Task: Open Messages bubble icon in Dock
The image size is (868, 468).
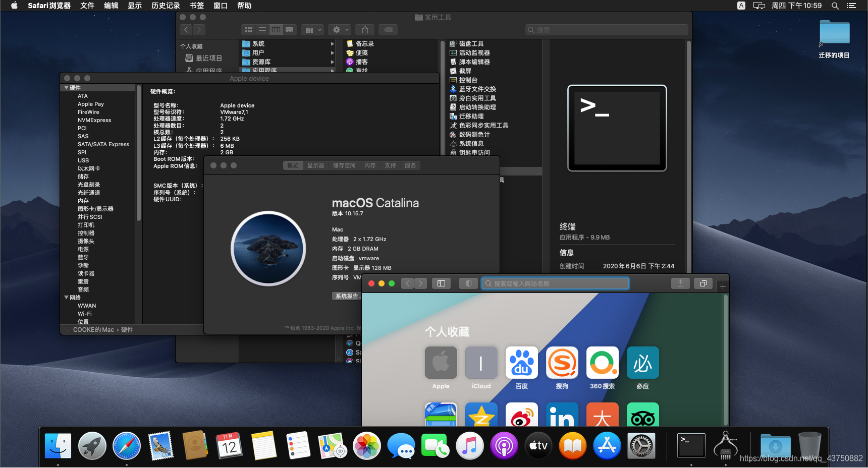Action: (401, 446)
